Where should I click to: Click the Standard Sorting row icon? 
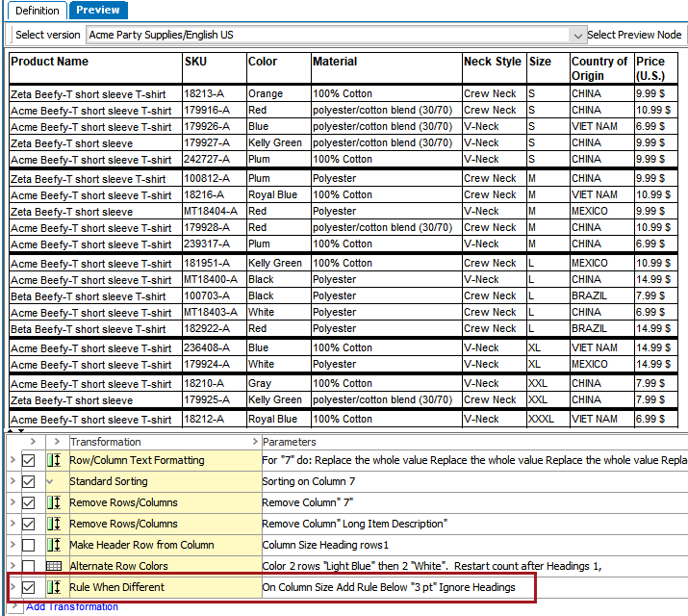(x=54, y=481)
